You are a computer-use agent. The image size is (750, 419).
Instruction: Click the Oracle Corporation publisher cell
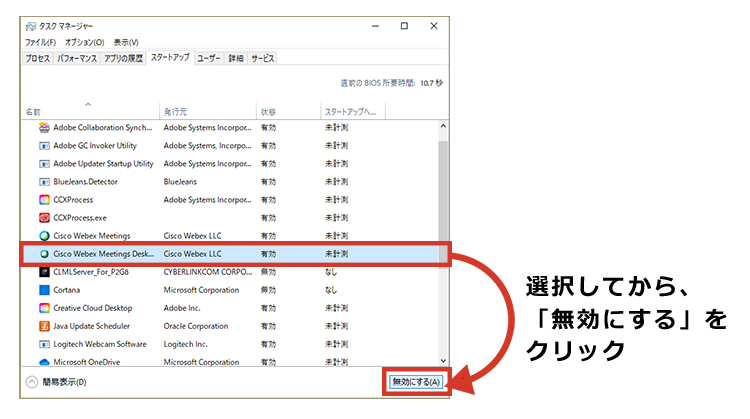pos(196,326)
